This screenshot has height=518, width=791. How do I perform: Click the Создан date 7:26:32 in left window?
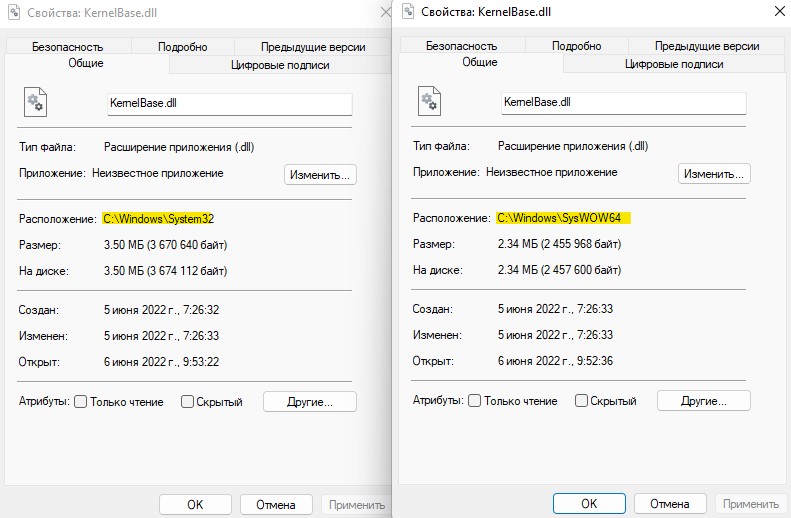point(161,310)
